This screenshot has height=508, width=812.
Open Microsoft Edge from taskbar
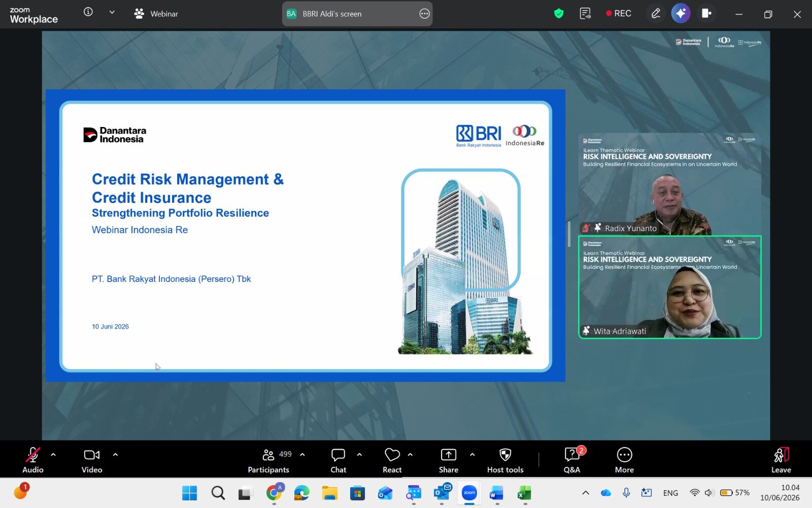[302, 493]
